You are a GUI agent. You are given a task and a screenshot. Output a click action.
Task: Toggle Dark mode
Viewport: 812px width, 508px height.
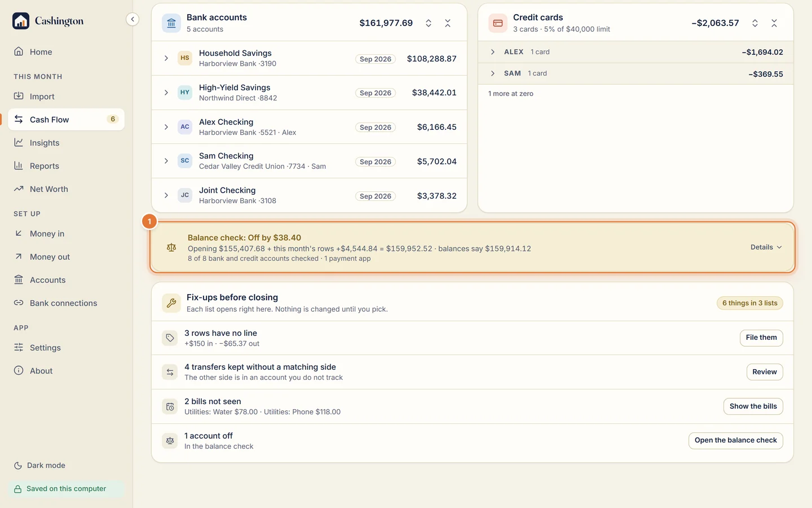(39, 466)
